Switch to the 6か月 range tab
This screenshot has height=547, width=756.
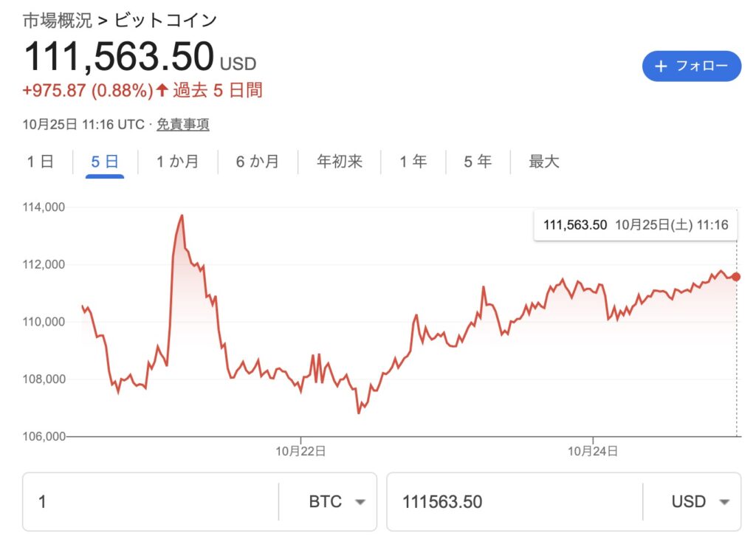pyautogui.click(x=258, y=162)
